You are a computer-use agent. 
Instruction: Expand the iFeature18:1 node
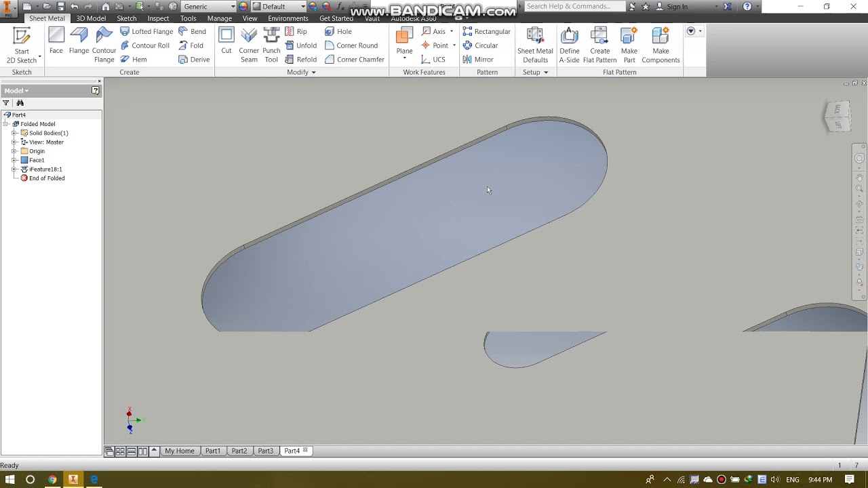[14, 169]
